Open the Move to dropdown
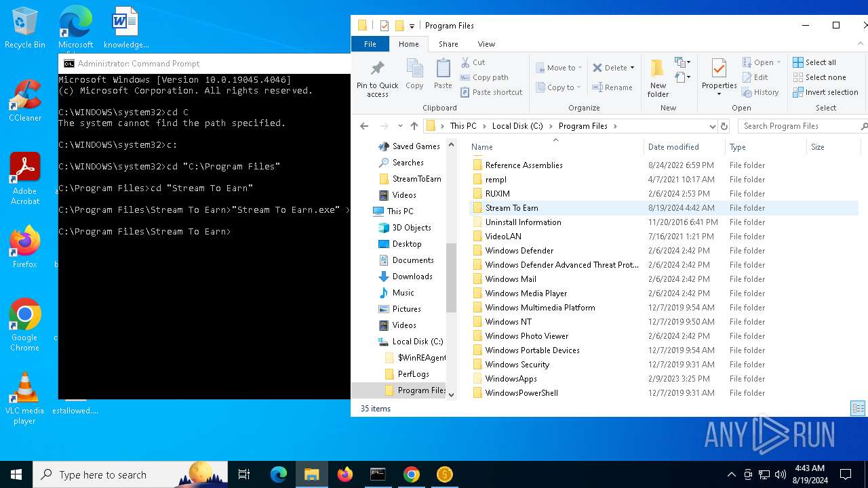This screenshot has width=868, height=488. tap(559, 68)
